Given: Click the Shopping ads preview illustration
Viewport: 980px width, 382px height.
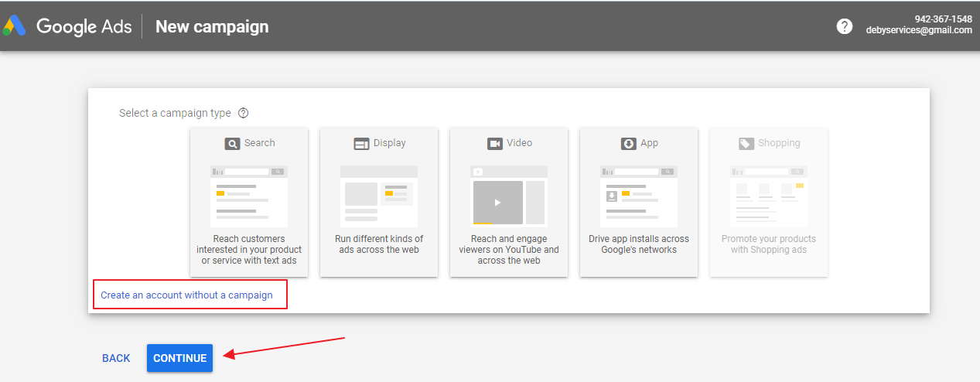Looking at the screenshot, I should [769, 196].
